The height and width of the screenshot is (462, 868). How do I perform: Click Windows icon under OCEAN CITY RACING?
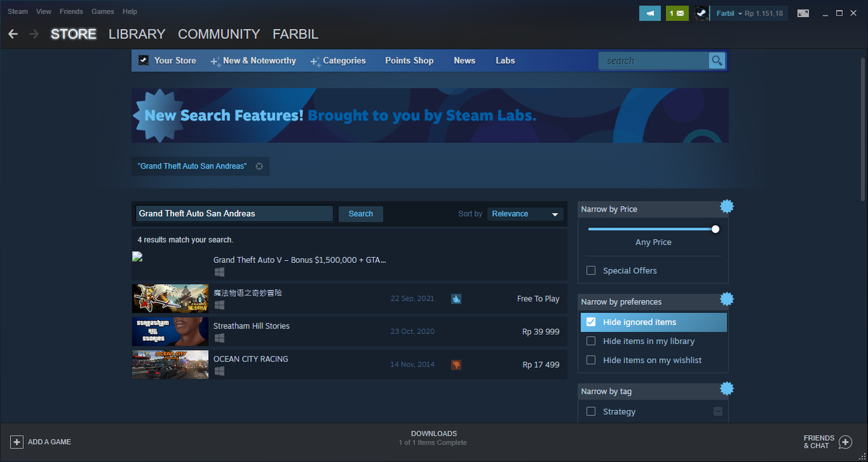coord(219,371)
